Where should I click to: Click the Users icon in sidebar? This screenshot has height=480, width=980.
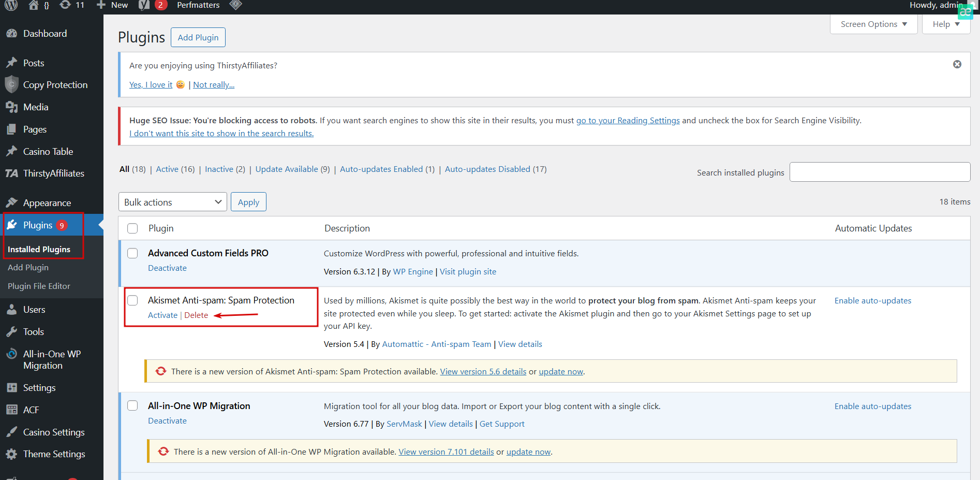pyautogui.click(x=11, y=310)
